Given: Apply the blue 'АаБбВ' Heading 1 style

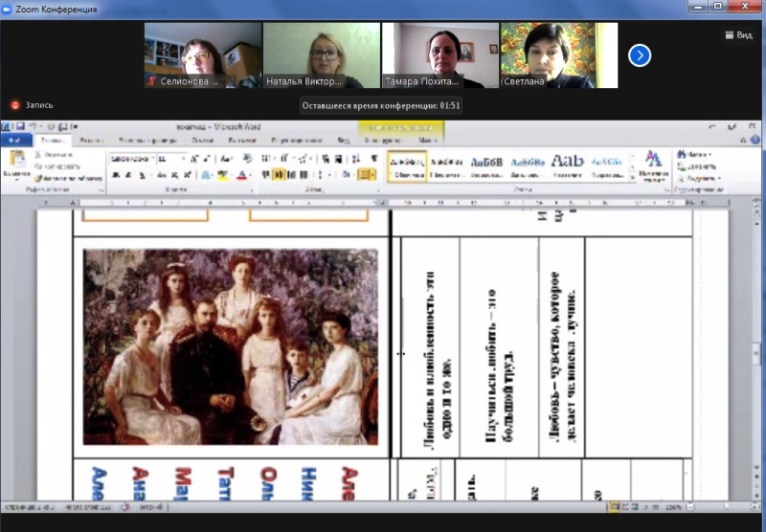Looking at the screenshot, I should click(486, 166).
